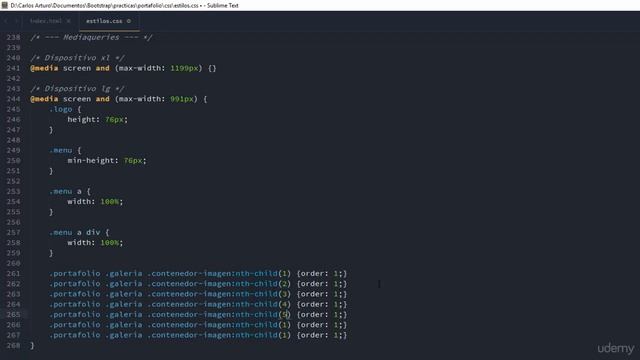This screenshot has height=360, width=640.
Task: Select the estilos.css tab
Action: (104, 21)
